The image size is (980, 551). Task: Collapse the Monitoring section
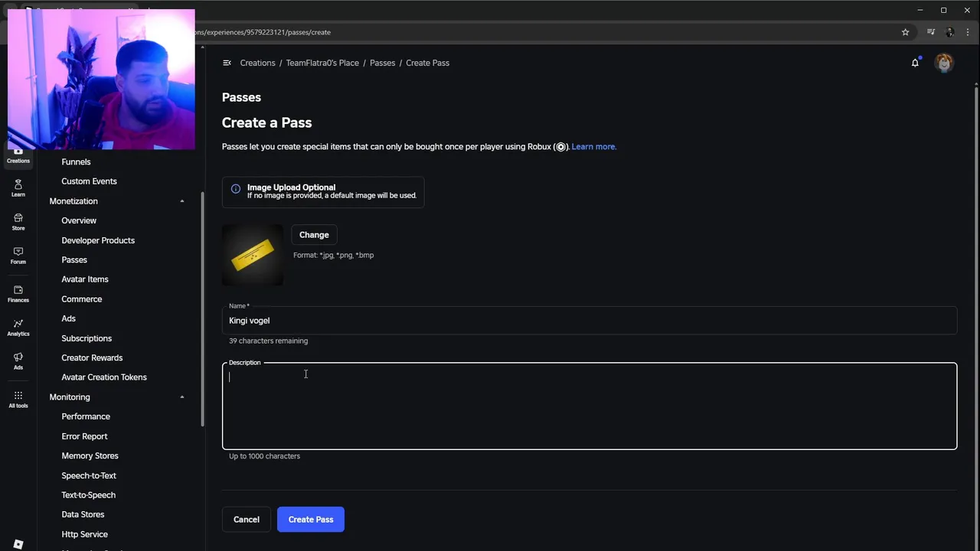(x=182, y=397)
